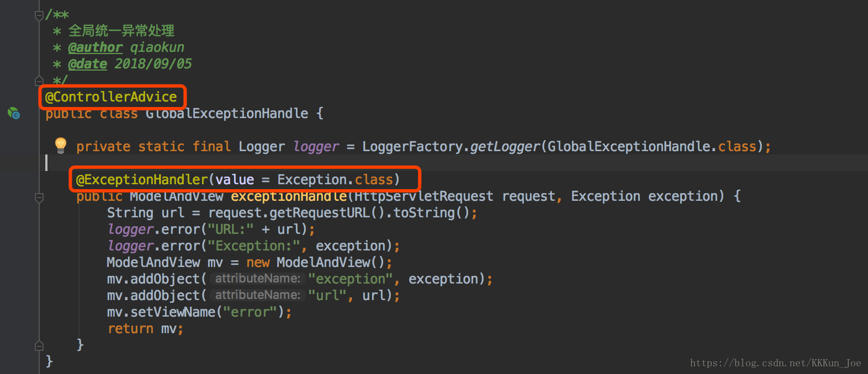Click the fold marker at the method's closing brace
This screenshot has height=374, width=868.
pyautogui.click(x=39, y=346)
